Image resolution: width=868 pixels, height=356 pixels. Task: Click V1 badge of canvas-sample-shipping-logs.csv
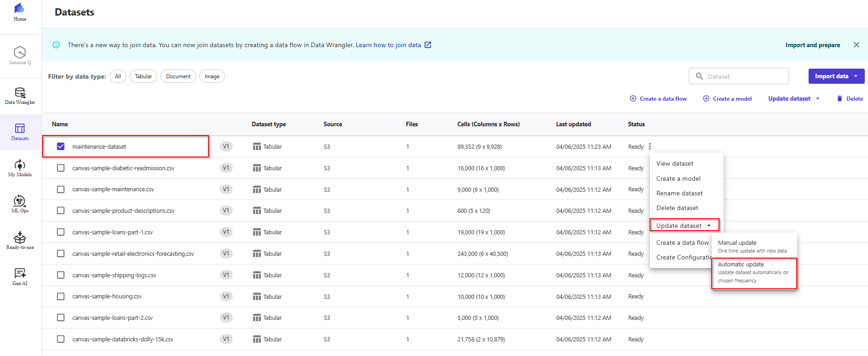(226, 275)
